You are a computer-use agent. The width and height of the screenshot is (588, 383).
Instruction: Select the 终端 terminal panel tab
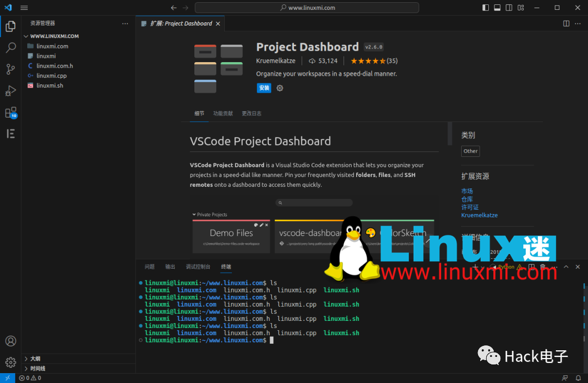pyautogui.click(x=226, y=267)
